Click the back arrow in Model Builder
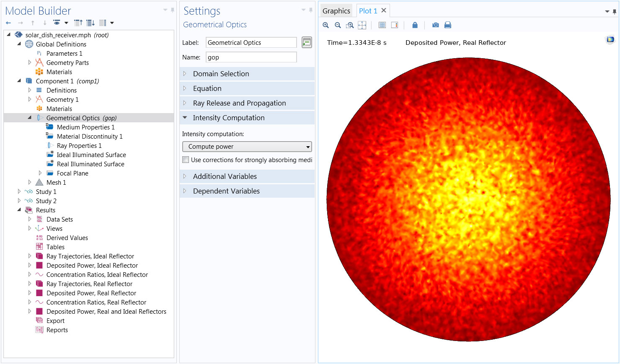620x364 pixels. pyautogui.click(x=8, y=23)
